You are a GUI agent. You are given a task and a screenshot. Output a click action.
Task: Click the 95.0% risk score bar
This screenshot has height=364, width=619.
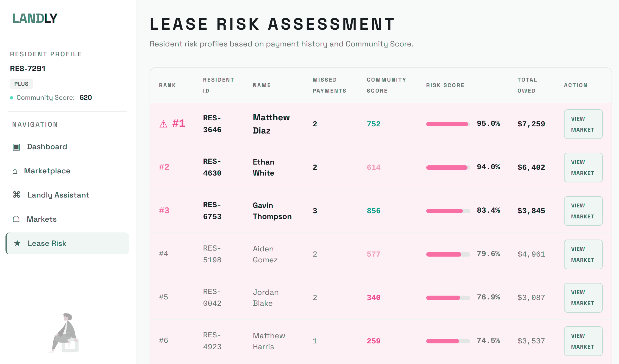448,124
